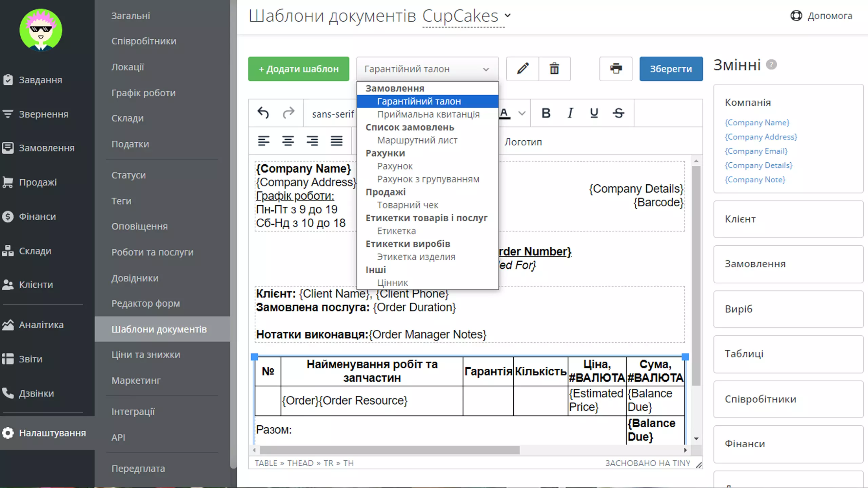Toggle underline formatting
The image size is (868, 488).
click(594, 113)
